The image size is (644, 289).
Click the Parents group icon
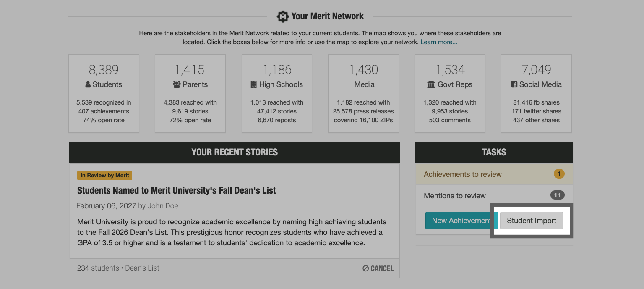177,84
